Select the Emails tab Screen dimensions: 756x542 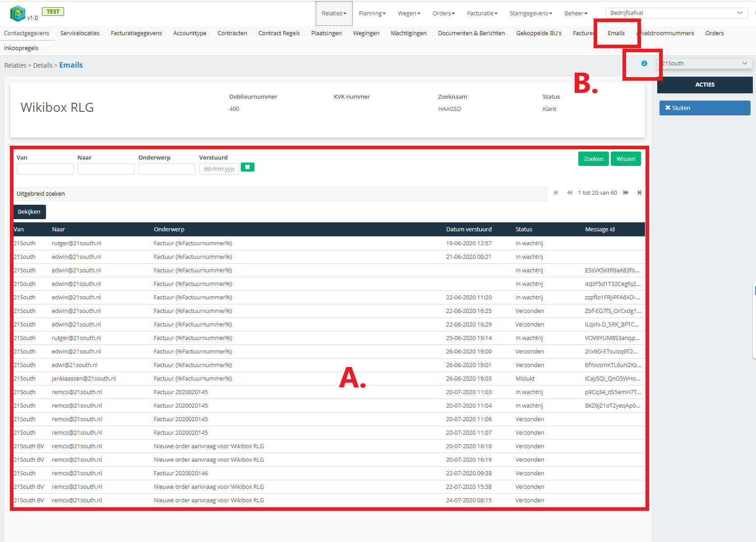click(616, 33)
